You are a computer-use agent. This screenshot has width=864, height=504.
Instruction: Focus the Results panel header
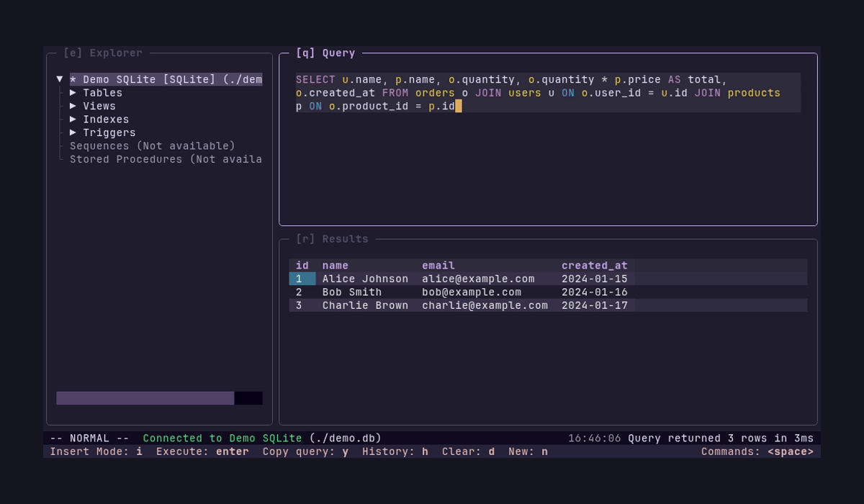tap(330, 238)
